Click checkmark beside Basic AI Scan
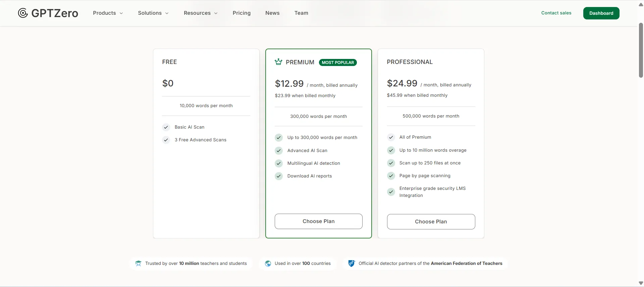The height and width of the screenshot is (287, 644). [166, 127]
